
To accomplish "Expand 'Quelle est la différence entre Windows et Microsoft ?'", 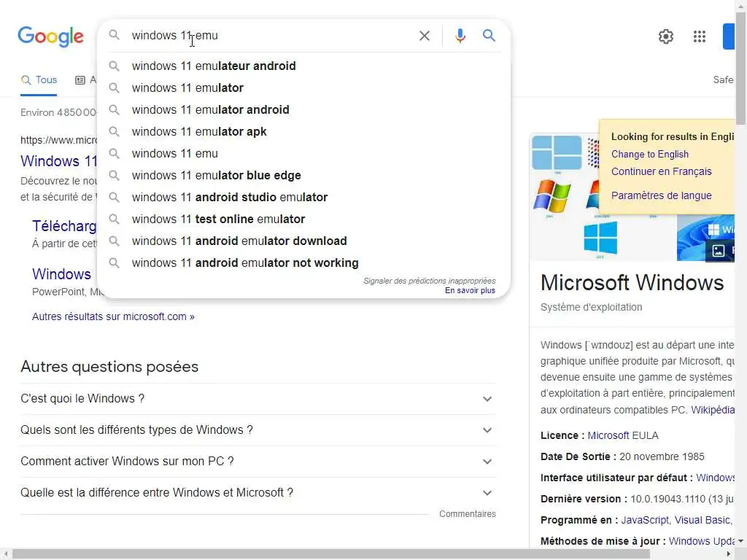I will pos(258,493).
